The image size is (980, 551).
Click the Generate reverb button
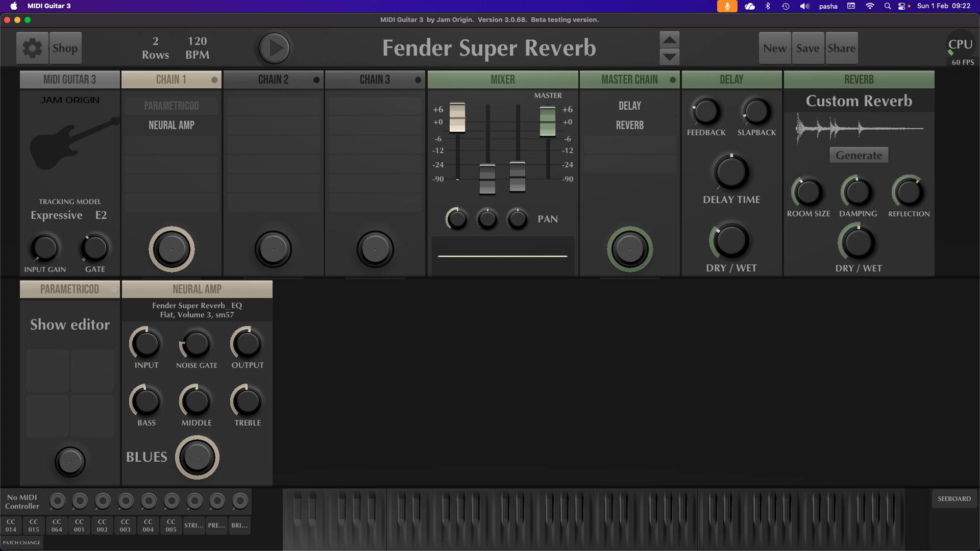[x=859, y=156]
